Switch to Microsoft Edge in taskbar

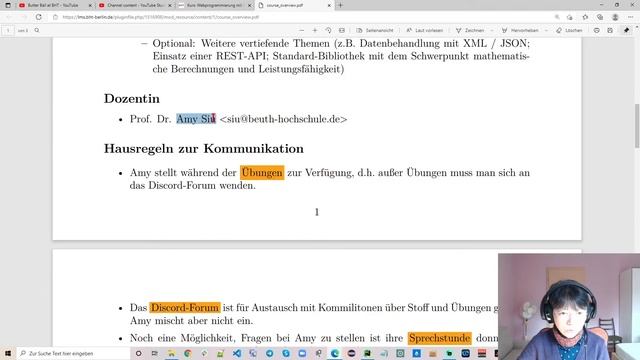coord(335,353)
